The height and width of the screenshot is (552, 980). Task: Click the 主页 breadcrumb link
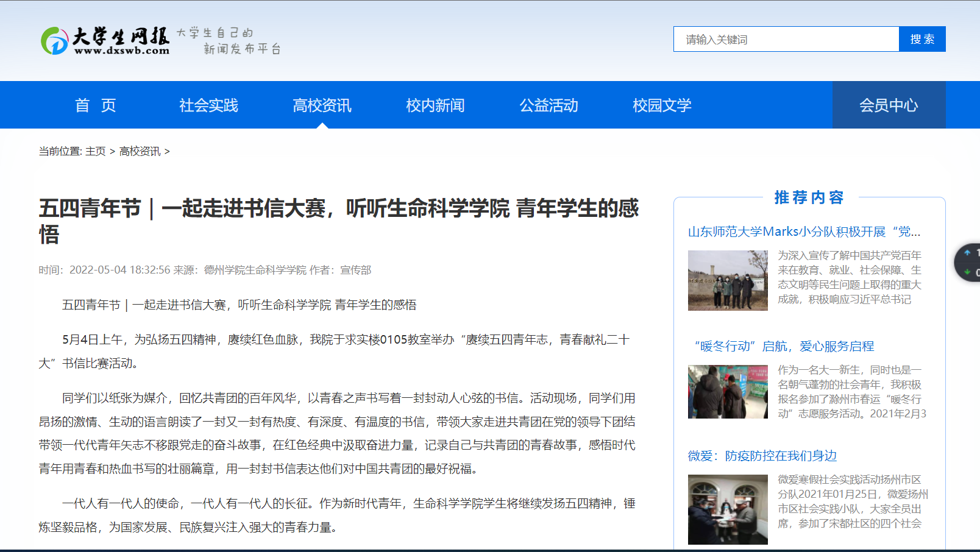coord(95,151)
